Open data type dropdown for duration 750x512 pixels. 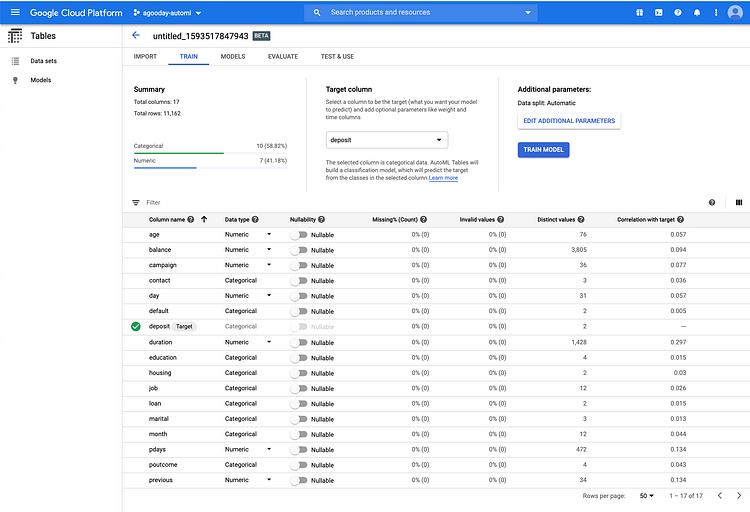[x=269, y=342]
